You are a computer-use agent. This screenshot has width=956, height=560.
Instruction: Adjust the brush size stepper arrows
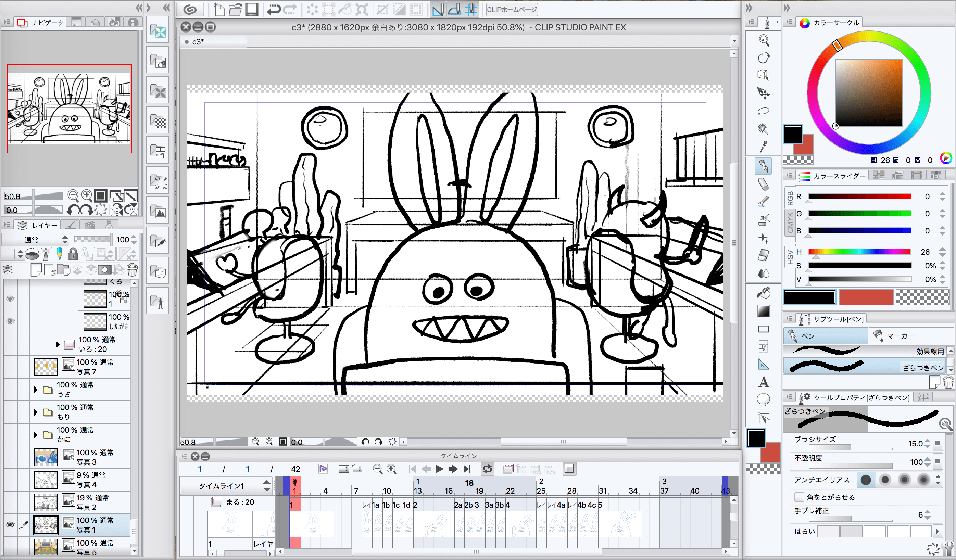[928, 443]
